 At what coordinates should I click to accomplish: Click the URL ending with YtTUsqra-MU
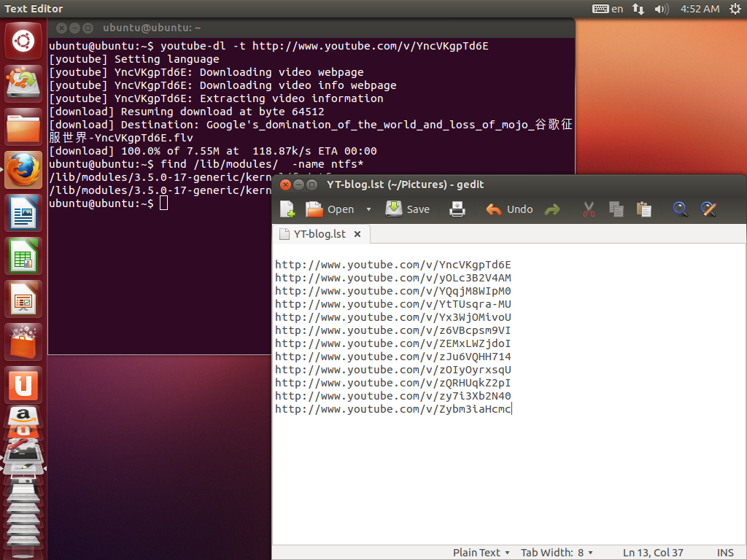click(393, 304)
